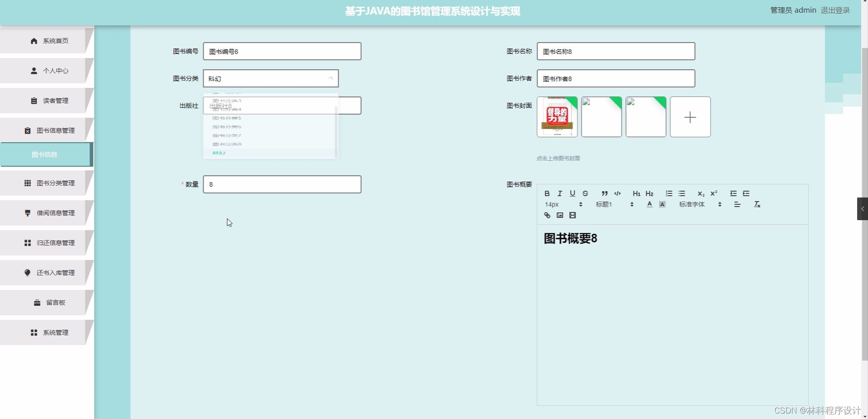Click the plus button to upload cover
868x419 pixels.
(690, 117)
